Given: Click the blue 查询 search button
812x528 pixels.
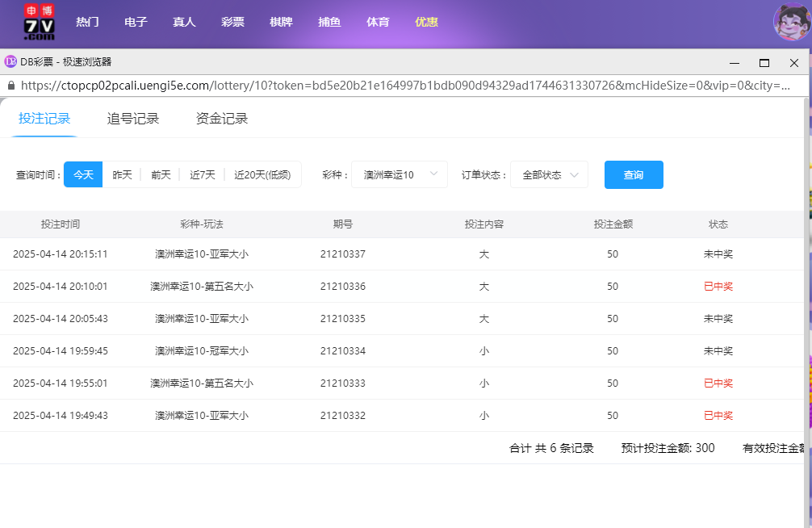Looking at the screenshot, I should tap(634, 174).
